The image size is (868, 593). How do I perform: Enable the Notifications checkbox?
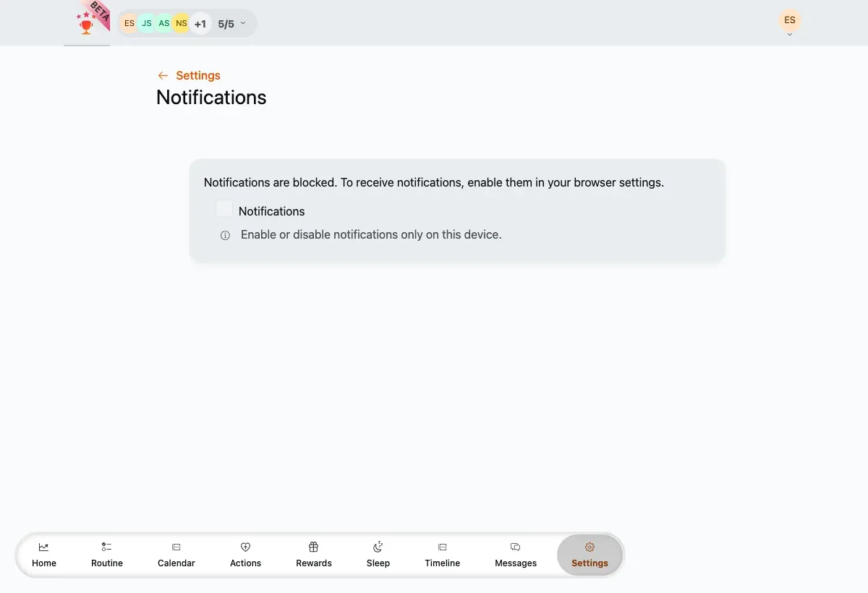pos(224,209)
